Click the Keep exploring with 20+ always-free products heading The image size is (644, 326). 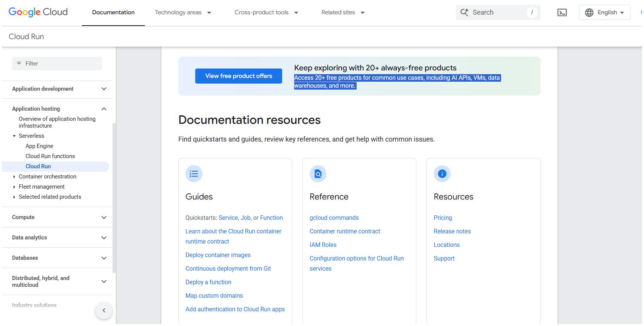coord(375,68)
